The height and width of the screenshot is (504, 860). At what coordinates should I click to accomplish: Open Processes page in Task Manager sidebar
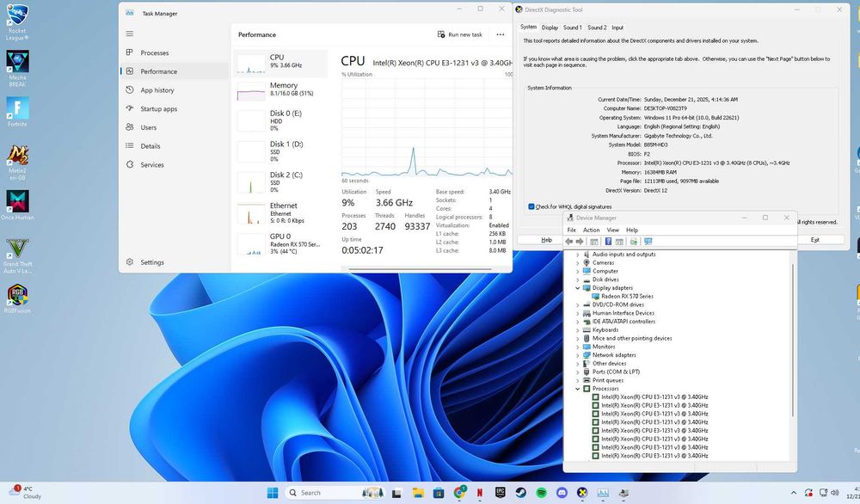[174, 52]
